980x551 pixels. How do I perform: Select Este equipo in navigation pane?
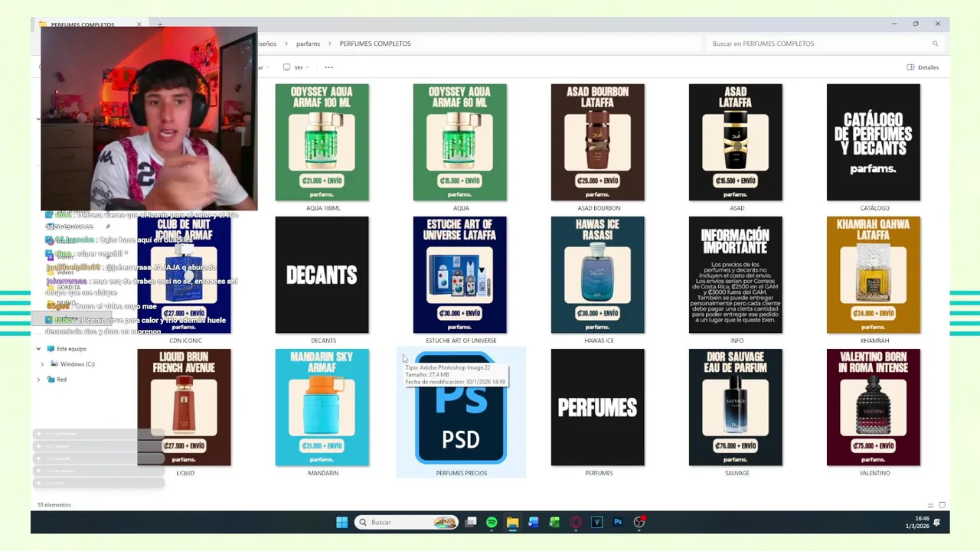(71, 349)
